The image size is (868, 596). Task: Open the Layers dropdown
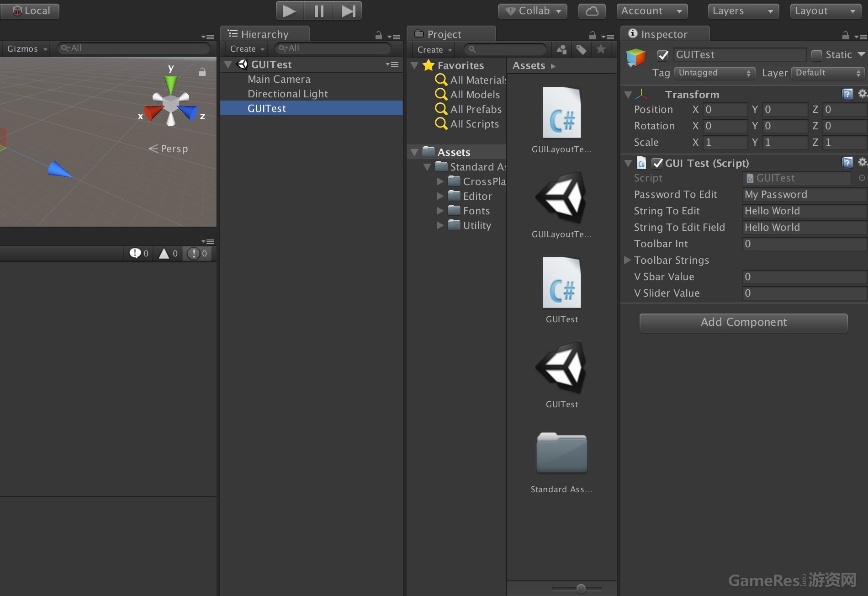tap(743, 11)
